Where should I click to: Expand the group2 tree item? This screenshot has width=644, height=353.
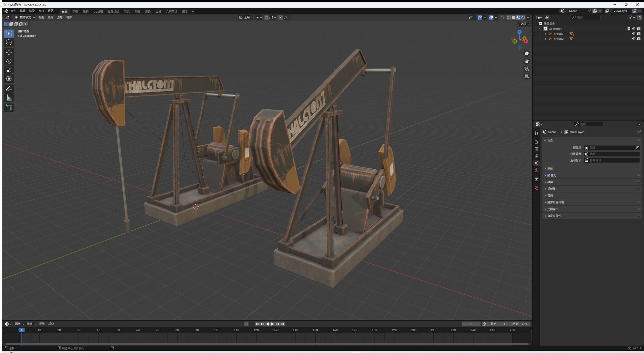point(545,39)
